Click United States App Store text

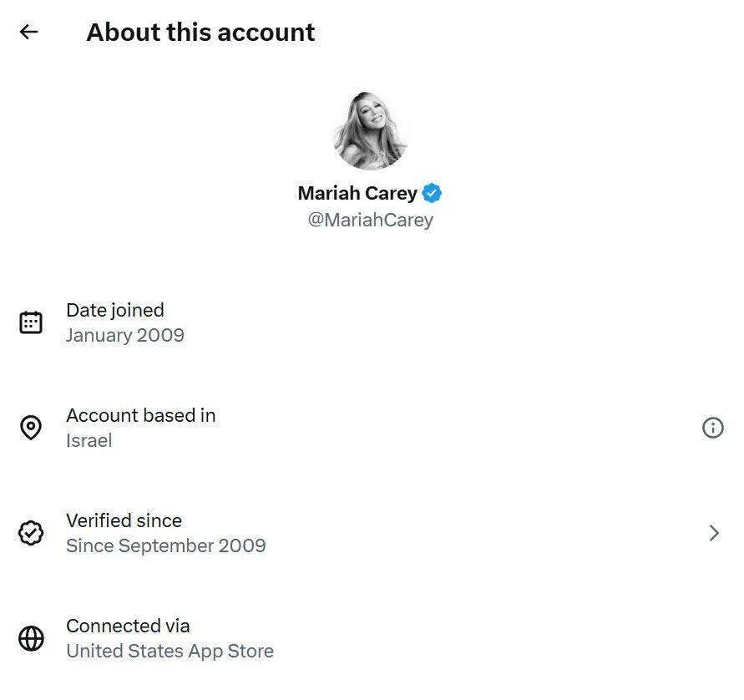(x=170, y=652)
